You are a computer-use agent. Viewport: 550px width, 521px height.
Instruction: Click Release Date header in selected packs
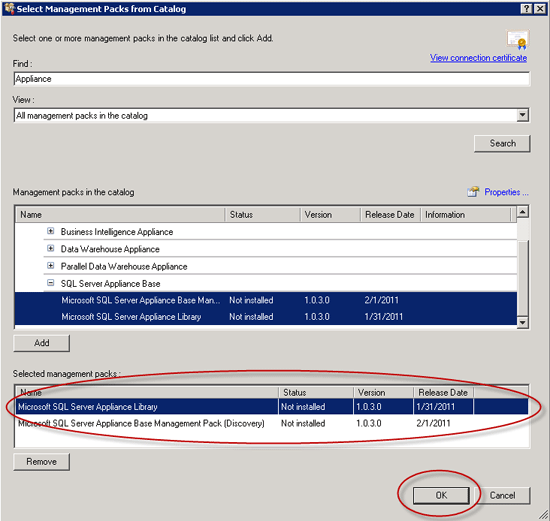pyautogui.click(x=443, y=392)
